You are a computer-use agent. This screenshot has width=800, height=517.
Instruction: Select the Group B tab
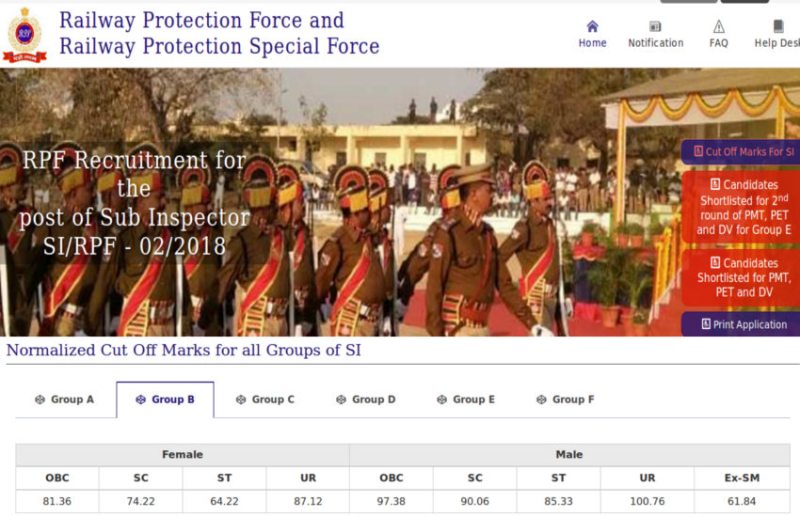click(165, 400)
